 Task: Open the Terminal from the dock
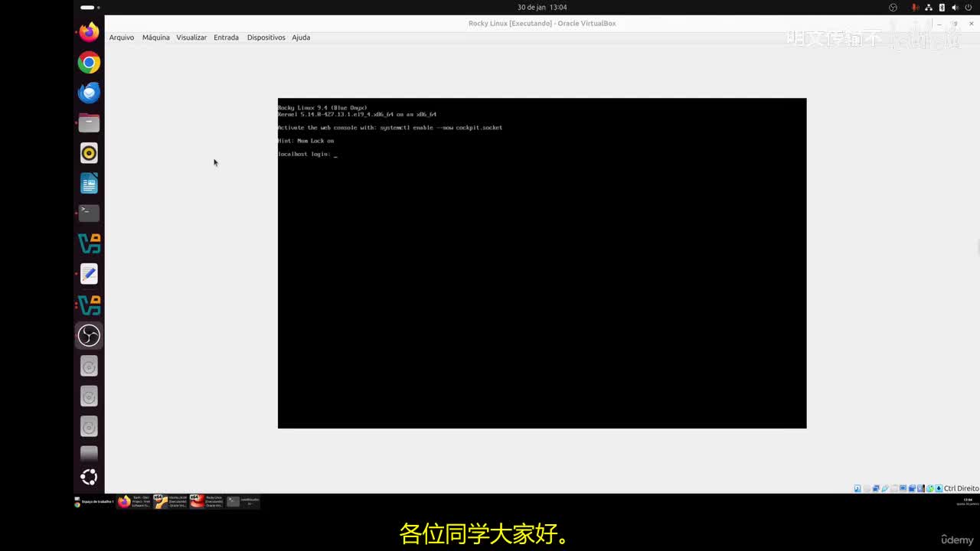coord(89,213)
